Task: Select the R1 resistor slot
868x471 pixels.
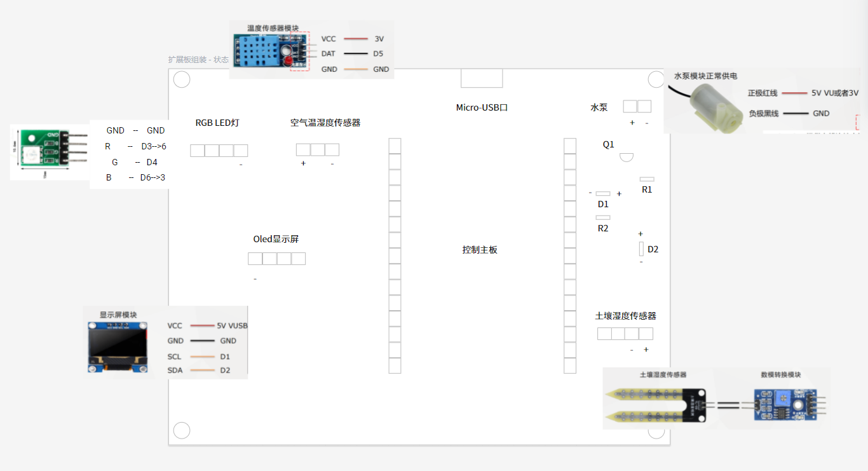Action: (x=647, y=179)
